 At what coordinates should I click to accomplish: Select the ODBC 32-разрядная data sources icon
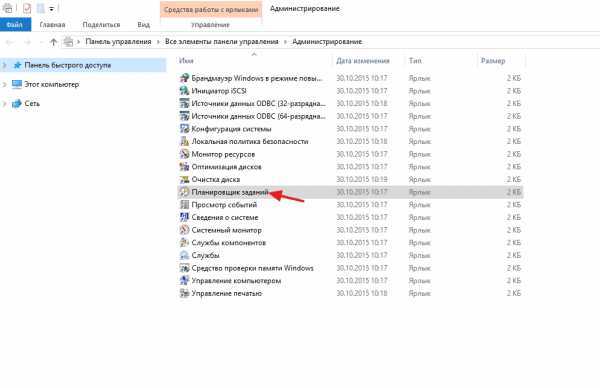tap(184, 103)
